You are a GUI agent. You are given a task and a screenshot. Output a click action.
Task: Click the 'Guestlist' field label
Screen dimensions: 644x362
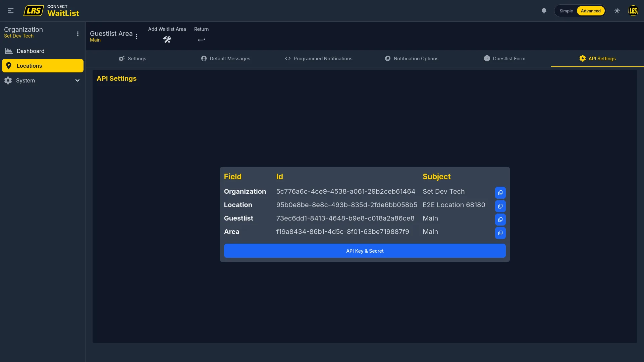(x=238, y=218)
